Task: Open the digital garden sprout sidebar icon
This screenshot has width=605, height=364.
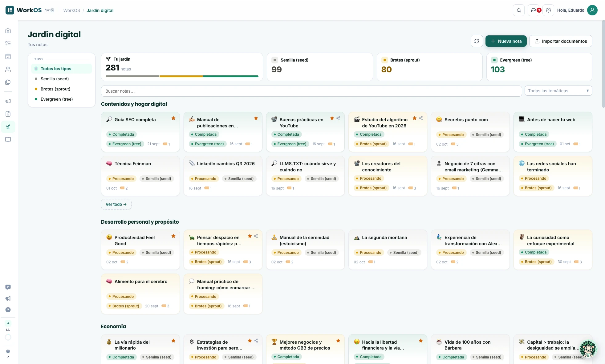Action: point(8,127)
